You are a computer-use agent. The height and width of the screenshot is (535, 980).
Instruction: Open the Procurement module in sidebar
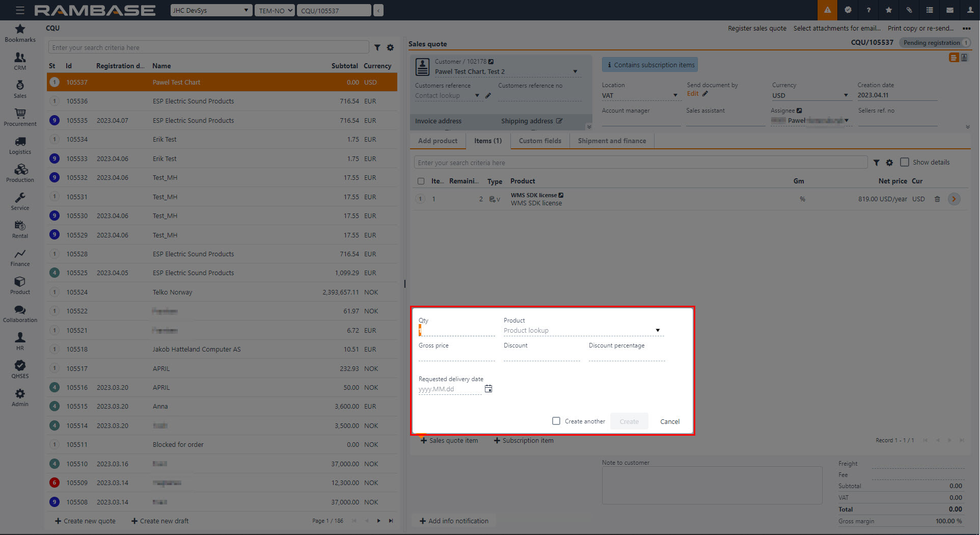(x=20, y=117)
